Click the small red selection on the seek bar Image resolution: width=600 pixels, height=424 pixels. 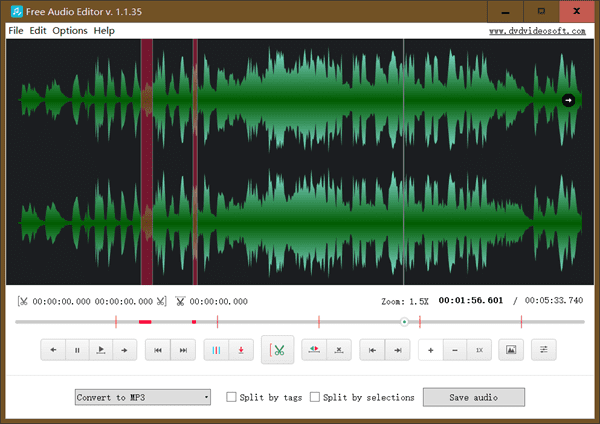point(194,322)
